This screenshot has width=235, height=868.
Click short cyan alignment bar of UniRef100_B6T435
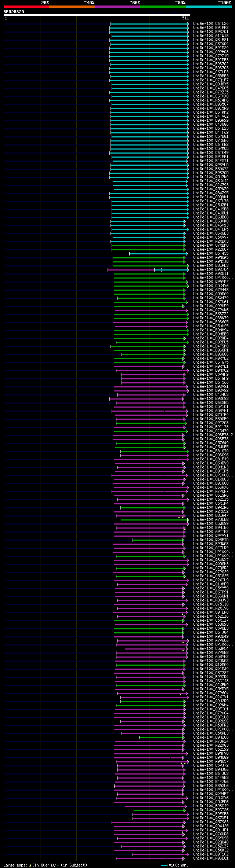[158, 253]
